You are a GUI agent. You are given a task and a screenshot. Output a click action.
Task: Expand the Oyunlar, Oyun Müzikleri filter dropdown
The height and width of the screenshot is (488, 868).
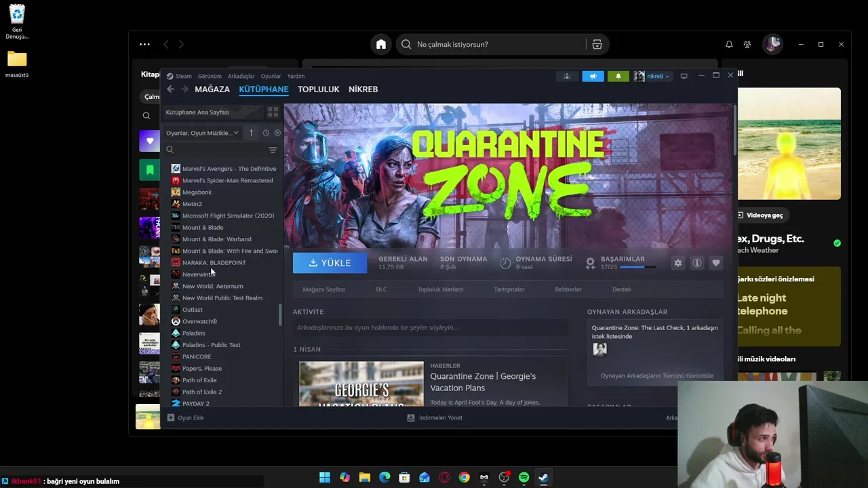point(203,133)
